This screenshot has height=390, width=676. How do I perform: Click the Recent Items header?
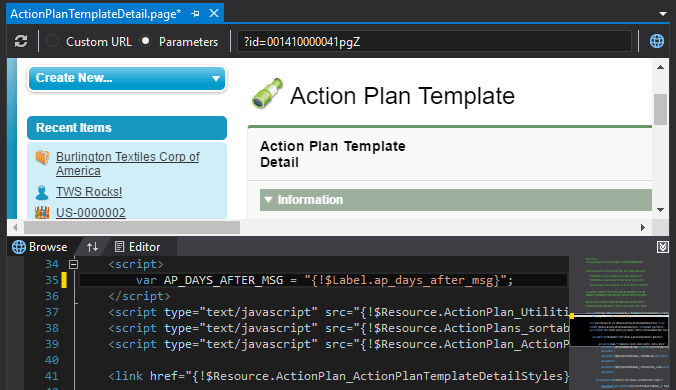127,128
